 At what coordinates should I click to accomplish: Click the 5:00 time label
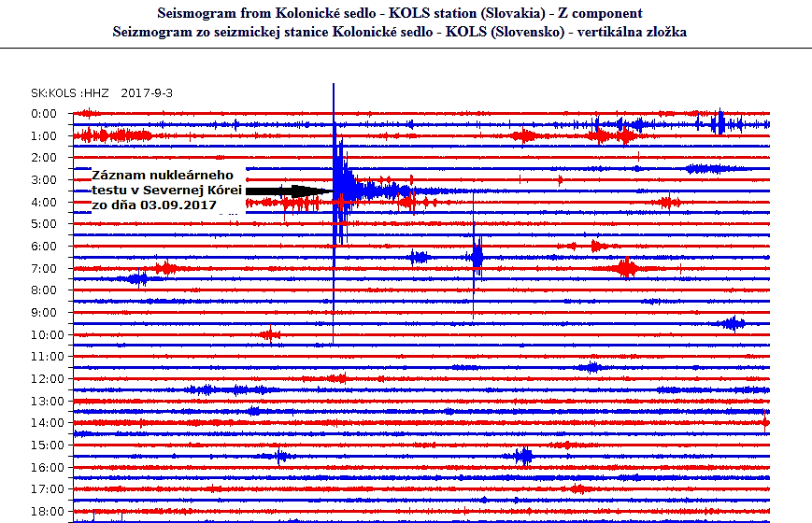click(x=45, y=224)
